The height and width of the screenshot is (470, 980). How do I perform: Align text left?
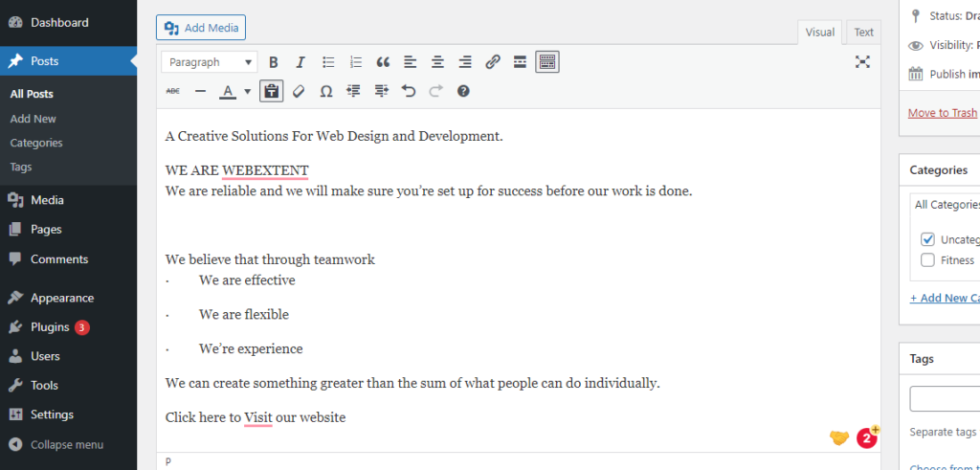tap(410, 62)
